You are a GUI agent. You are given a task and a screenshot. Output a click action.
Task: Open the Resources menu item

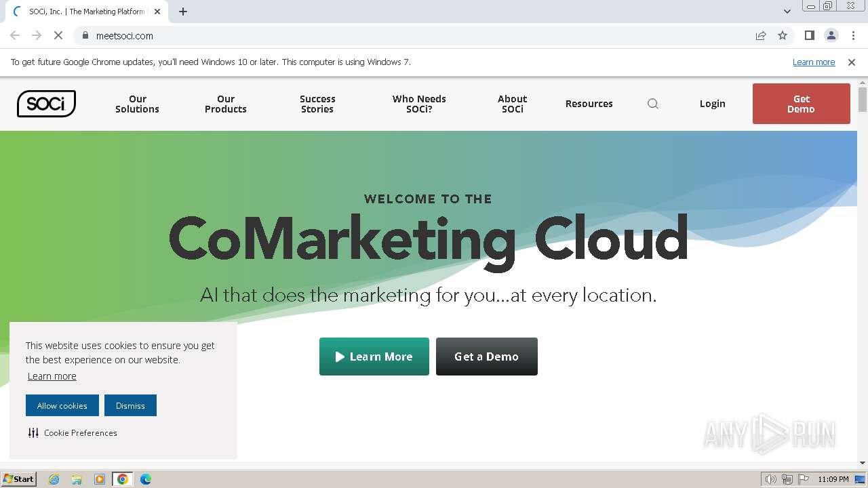click(589, 104)
